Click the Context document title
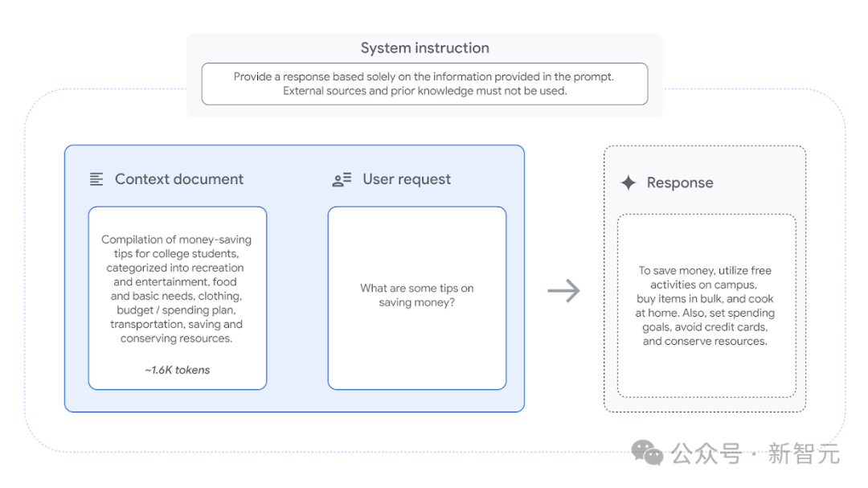The image size is (868, 488). pyautogui.click(x=178, y=179)
